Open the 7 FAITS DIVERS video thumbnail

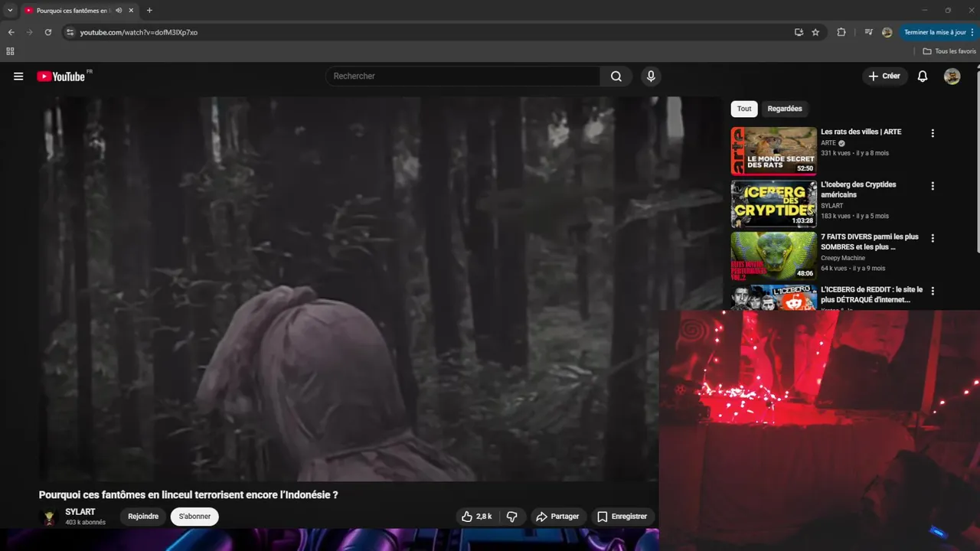[773, 256]
